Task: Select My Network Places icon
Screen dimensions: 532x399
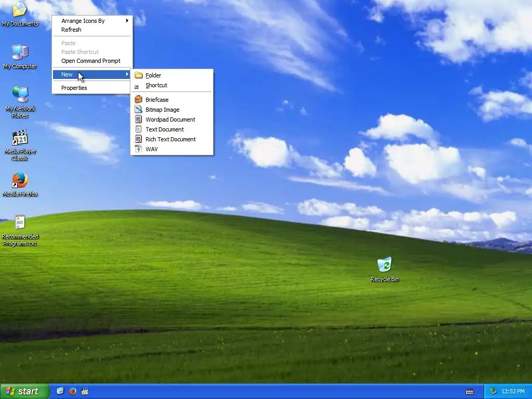Action: [20, 102]
